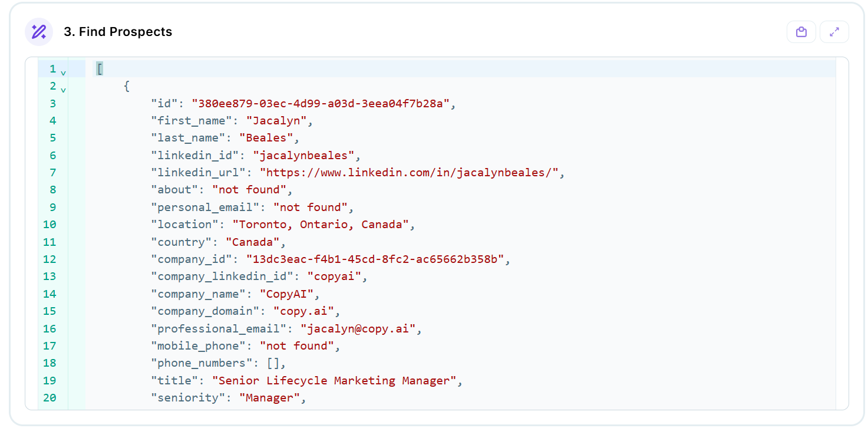This screenshot has height=428, width=868.
Task: Expand the panel with the fullscreen arrows icon
Action: pyautogui.click(x=834, y=32)
